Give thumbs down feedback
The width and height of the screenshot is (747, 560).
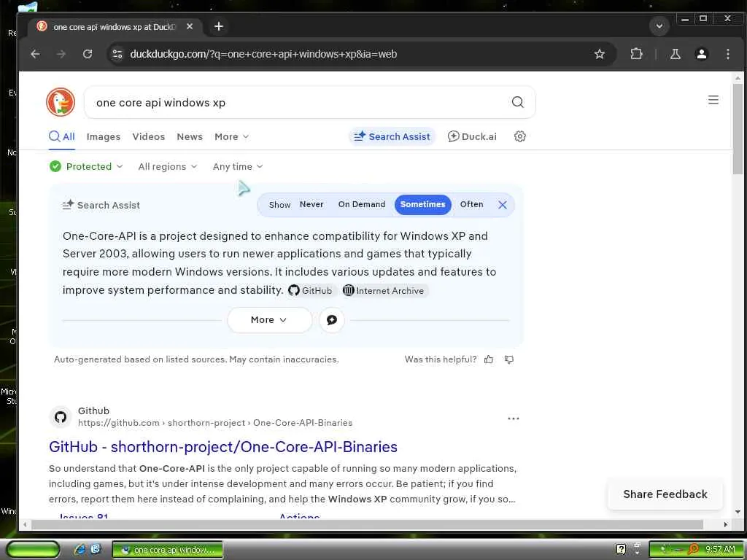tap(508, 359)
